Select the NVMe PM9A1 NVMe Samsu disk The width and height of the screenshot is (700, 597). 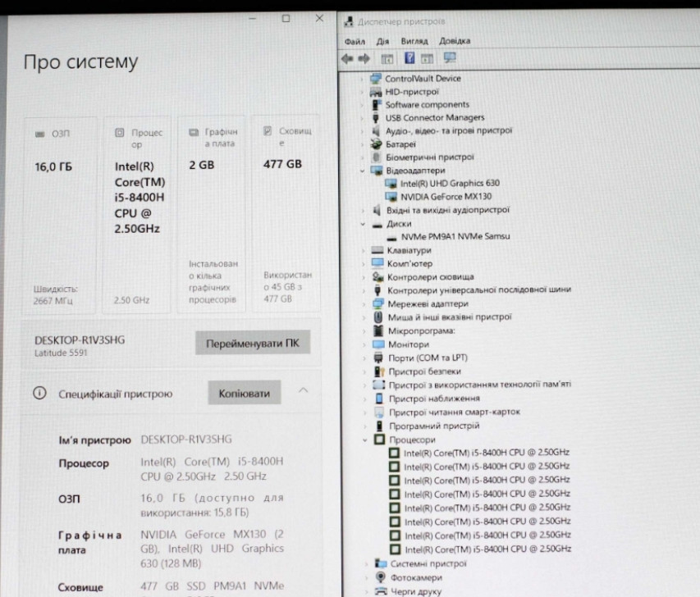(455, 236)
